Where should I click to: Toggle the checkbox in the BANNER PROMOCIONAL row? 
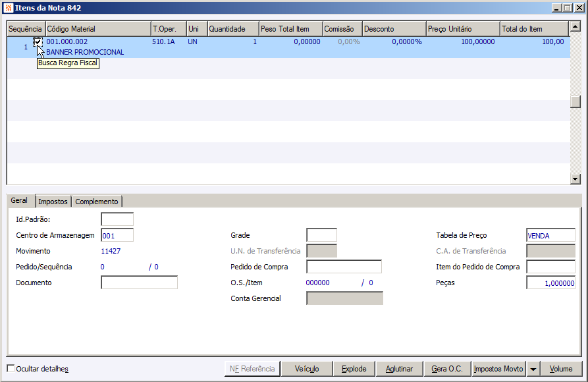38,41
